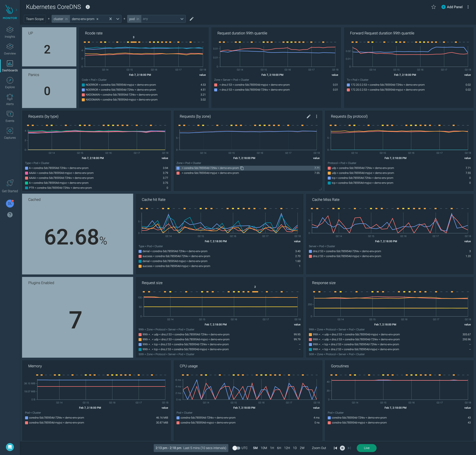
Task: Copy the highlighted coredns zone row
Action: (x=242, y=168)
